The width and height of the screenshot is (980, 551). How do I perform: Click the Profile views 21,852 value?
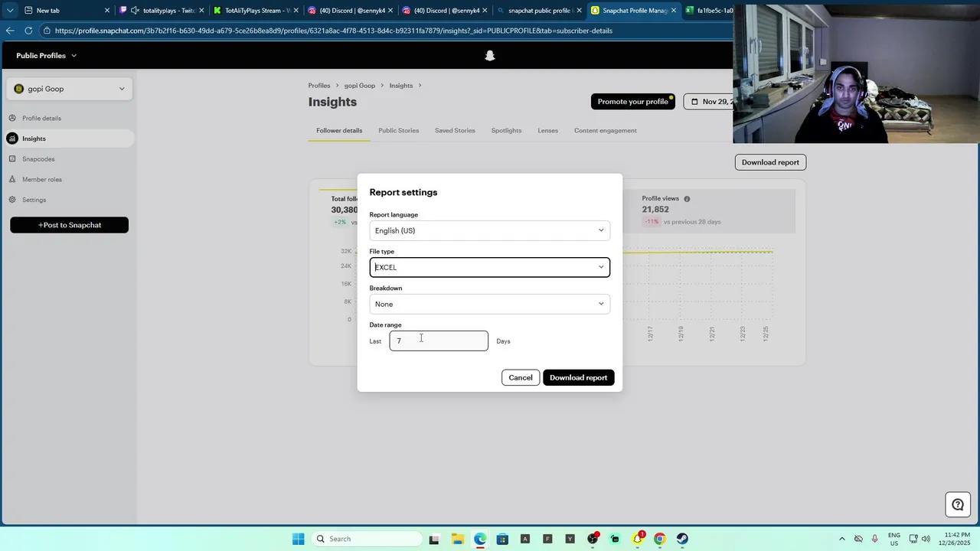point(655,210)
